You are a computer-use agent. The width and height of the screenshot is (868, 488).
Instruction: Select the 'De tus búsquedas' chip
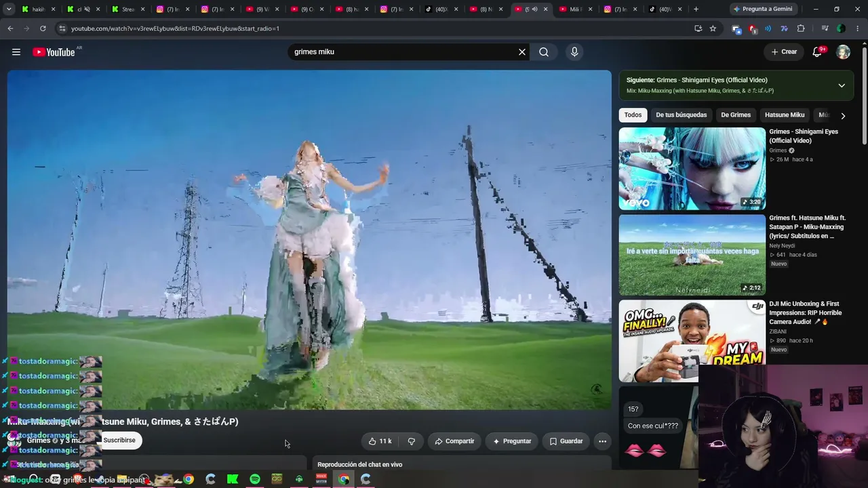point(681,115)
